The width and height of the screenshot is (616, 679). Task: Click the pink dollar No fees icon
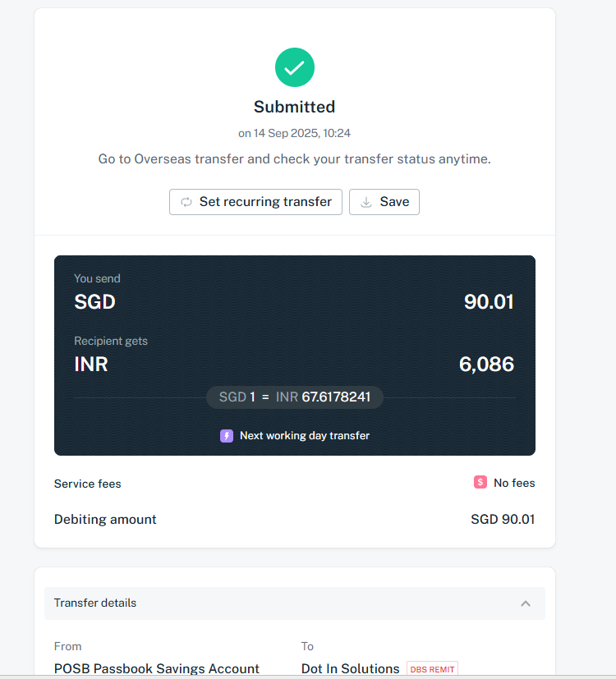pos(480,482)
